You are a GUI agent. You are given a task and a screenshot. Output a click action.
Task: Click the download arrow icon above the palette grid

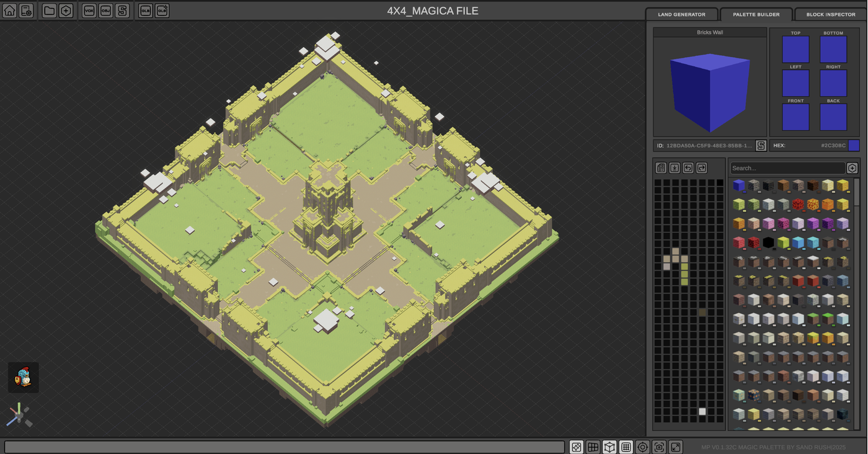pyautogui.click(x=675, y=168)
